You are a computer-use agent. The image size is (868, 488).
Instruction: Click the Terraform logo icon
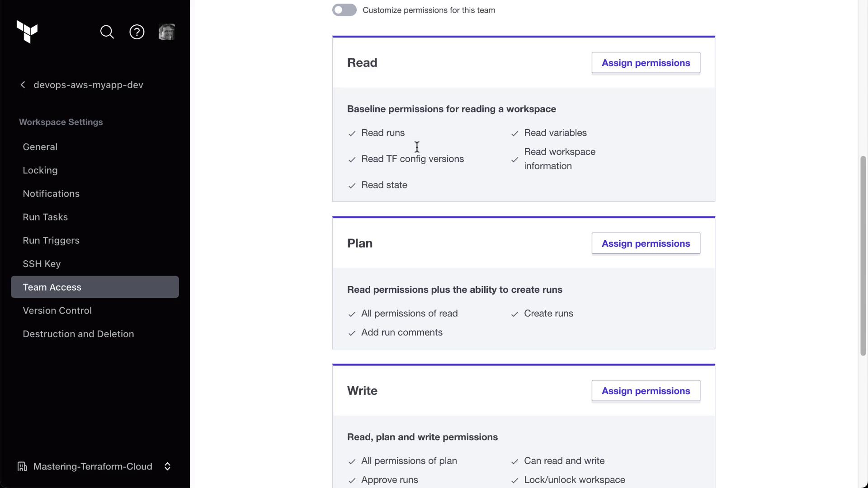(27, 32)
